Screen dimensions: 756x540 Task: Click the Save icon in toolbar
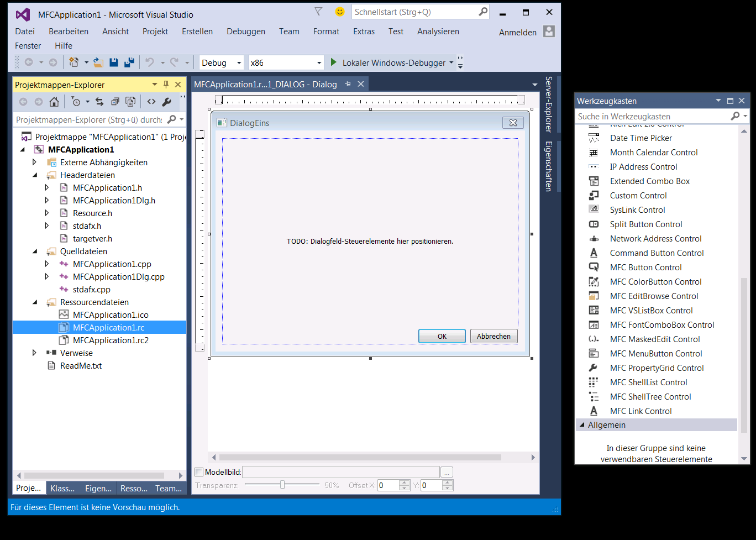click(x=114, y=62)
